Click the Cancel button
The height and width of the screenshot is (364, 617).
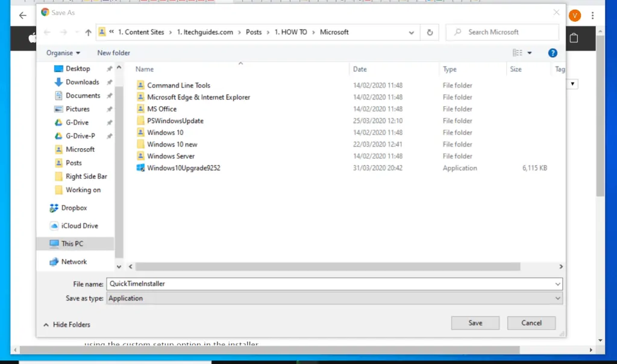(531, 323)
